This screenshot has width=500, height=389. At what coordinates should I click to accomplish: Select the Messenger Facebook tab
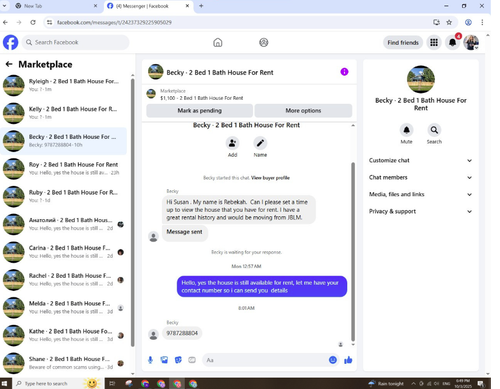point(147,6)
